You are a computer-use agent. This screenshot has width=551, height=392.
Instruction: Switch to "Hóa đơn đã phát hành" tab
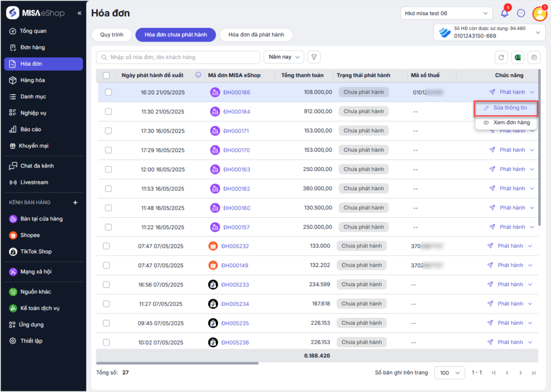(256, 35)
